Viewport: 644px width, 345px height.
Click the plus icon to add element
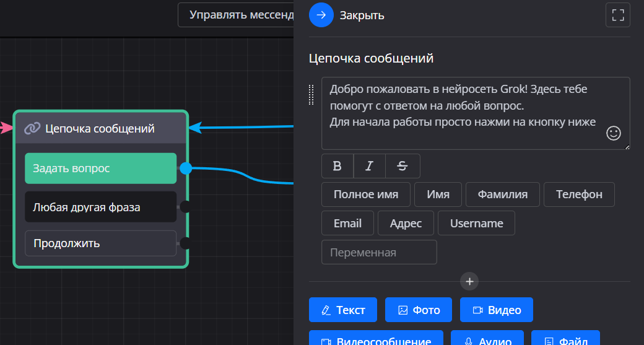pyautogui.click(x=469, y=281)
